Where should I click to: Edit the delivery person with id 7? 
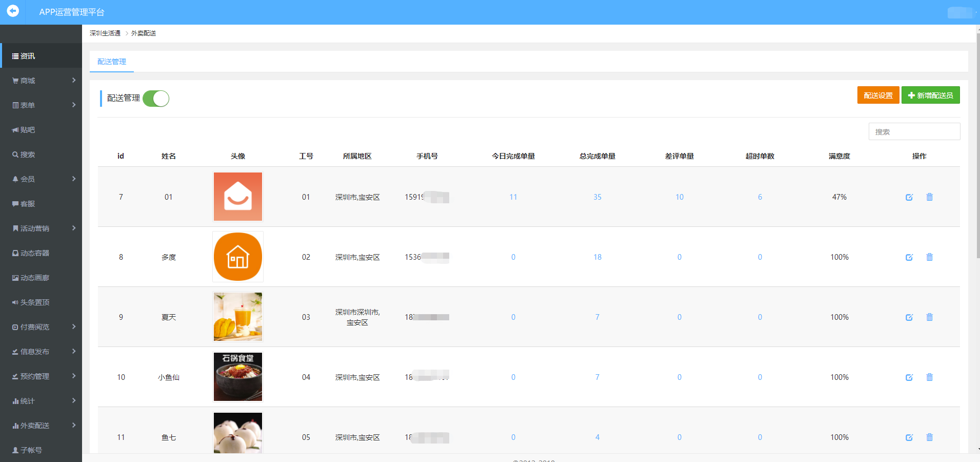pyautogui.click(x=909, y=197)
